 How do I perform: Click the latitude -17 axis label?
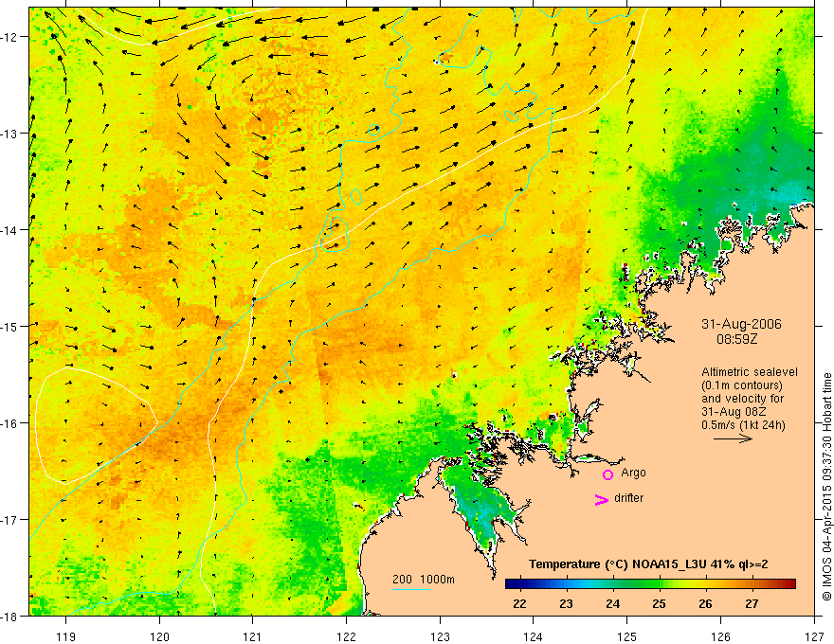[9, 519]
